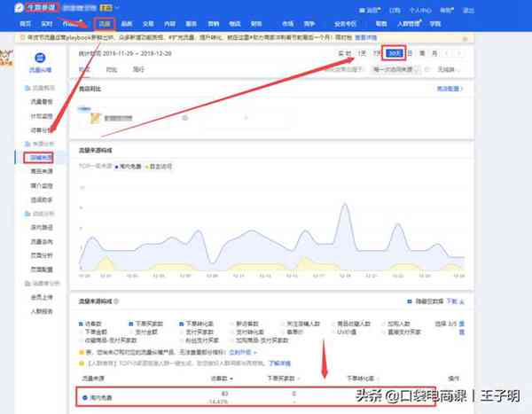532x414 pixels.
Task: Click the 了解详情 link
Action: tap(279, 363)
